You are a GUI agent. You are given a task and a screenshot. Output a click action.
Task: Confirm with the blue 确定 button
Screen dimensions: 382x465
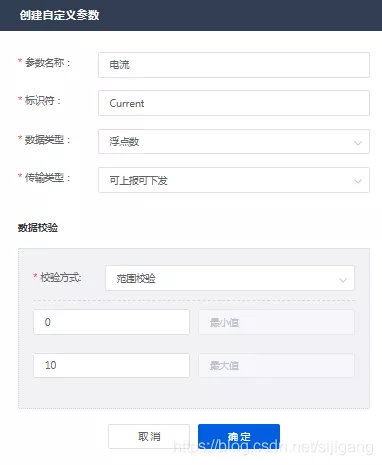[x=239, y=436]
